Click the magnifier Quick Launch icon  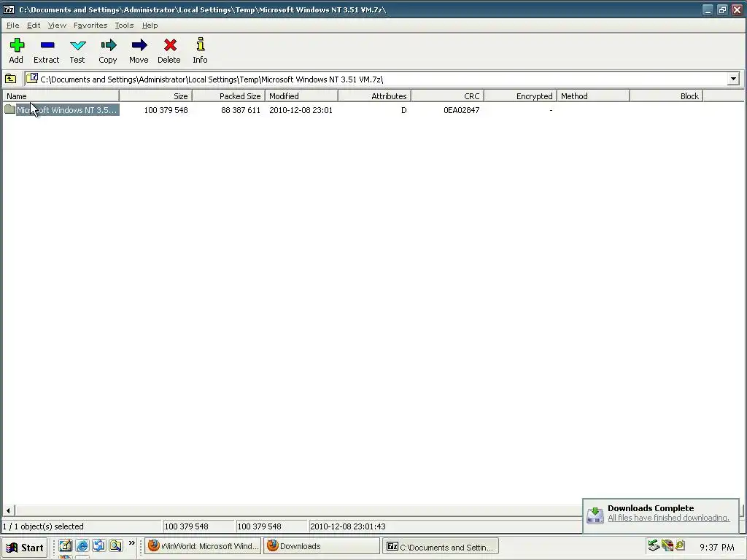115,545
